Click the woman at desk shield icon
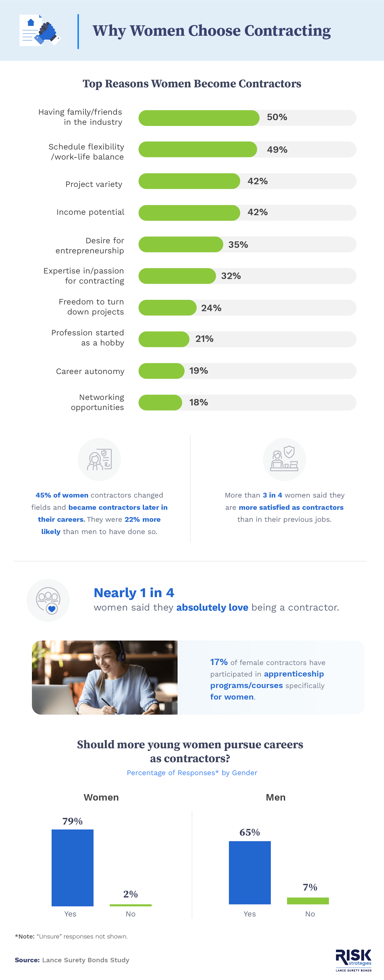This screenshot has height=980, width=384. point(284,459)
